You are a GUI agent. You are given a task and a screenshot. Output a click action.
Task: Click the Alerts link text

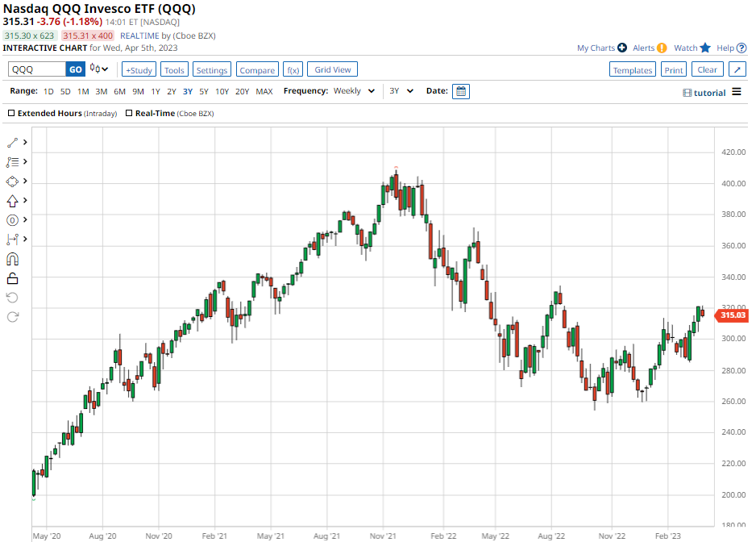[x=643, y=48]
